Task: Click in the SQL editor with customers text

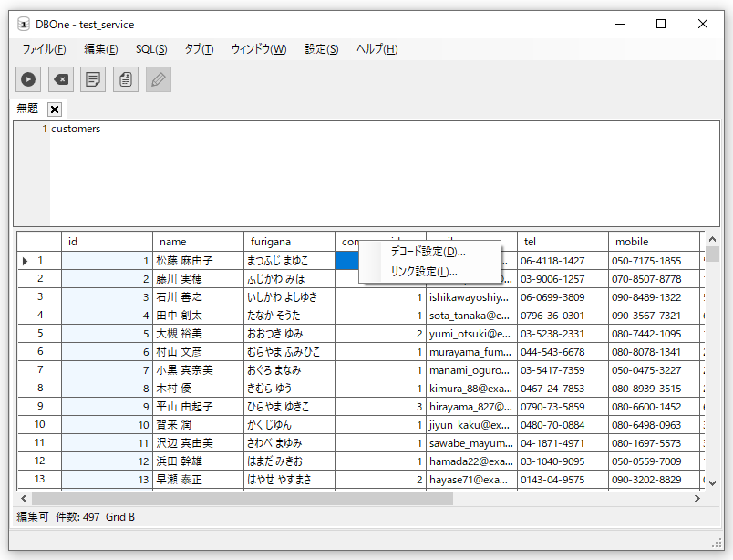Action: tap(365, 173)
